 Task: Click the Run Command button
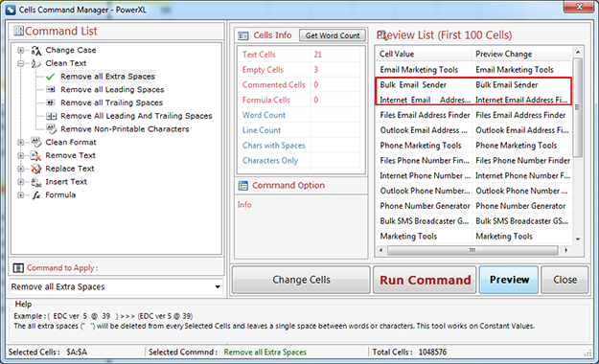click(425, 280)
